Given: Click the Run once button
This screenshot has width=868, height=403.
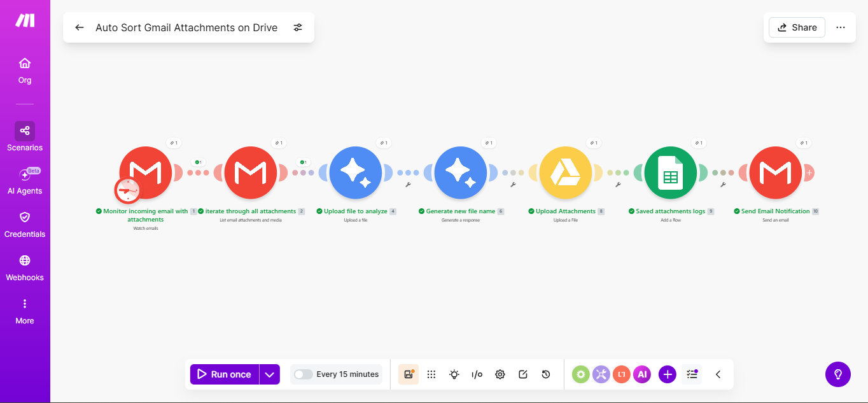Looking at the screenshot, I should pyautogui.click(x=224, y=374).
